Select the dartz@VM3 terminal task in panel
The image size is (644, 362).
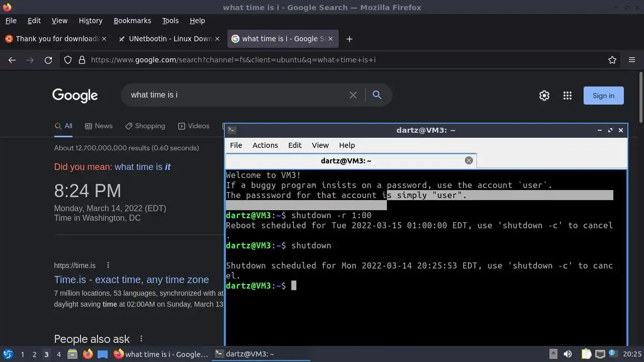pos(261,354)
